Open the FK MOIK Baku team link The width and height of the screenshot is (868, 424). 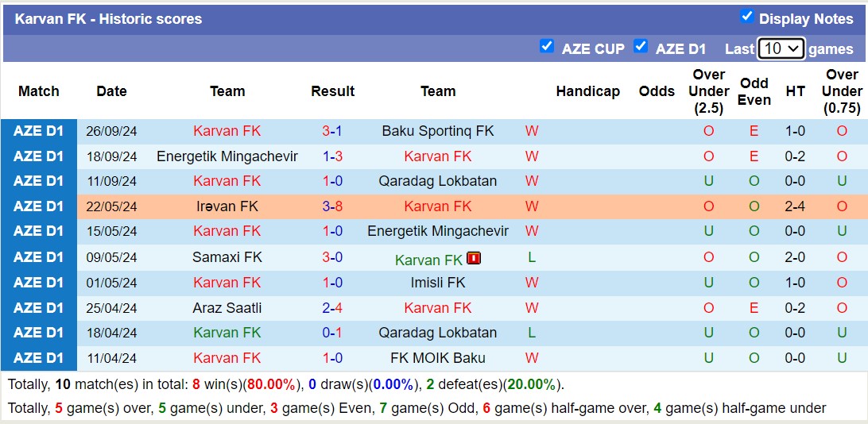438,358
